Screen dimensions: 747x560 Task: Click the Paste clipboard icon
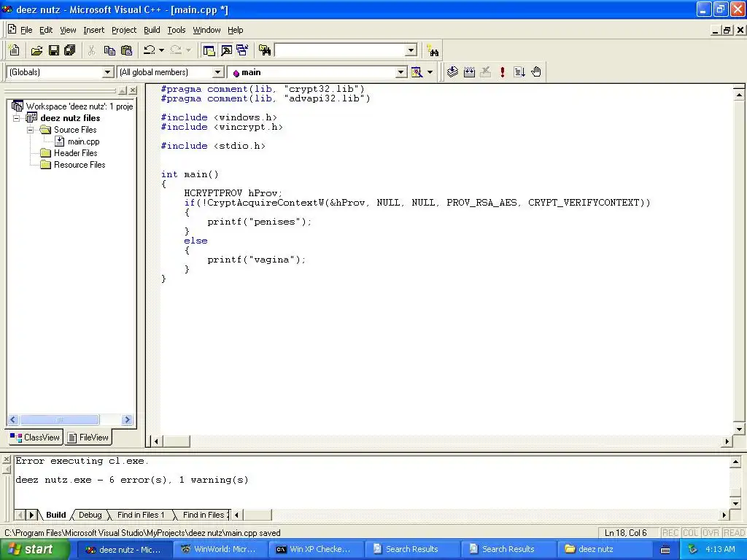coord(126,50)
